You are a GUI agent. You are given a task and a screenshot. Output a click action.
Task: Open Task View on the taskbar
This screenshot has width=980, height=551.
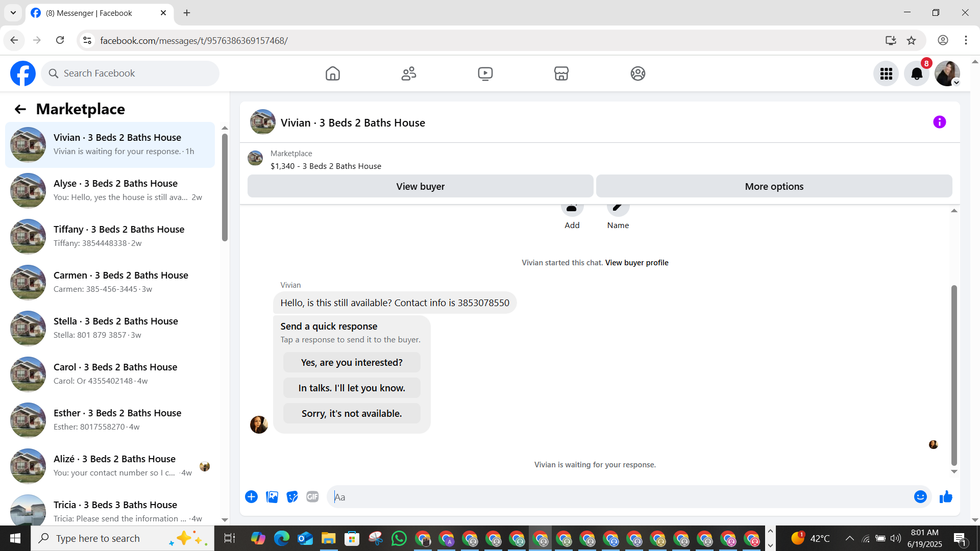(x=229, y=538)
